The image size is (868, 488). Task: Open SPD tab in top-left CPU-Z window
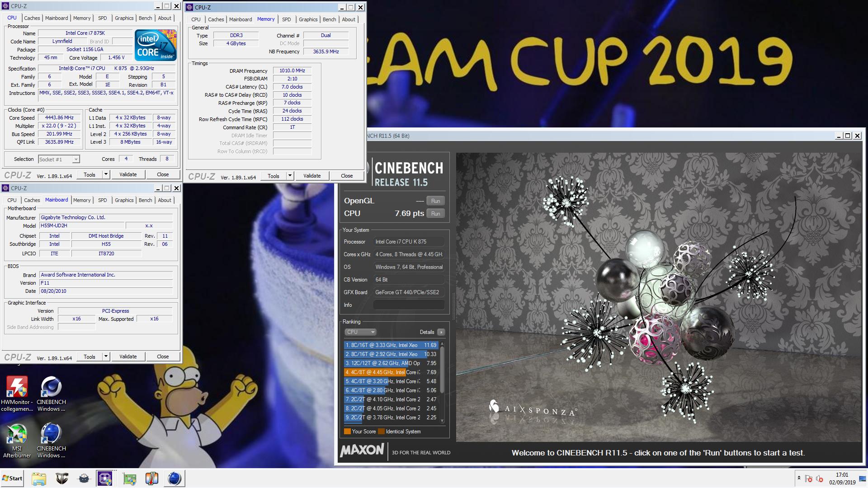103,18
